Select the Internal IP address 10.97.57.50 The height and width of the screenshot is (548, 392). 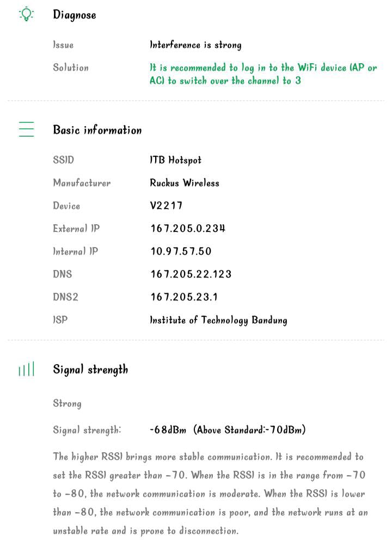coord(181,251)
